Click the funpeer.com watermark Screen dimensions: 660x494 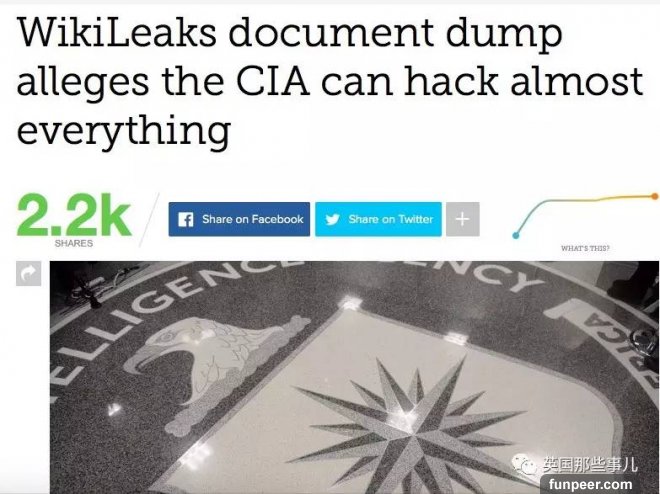pyautogui.click(x=591, y=484)
